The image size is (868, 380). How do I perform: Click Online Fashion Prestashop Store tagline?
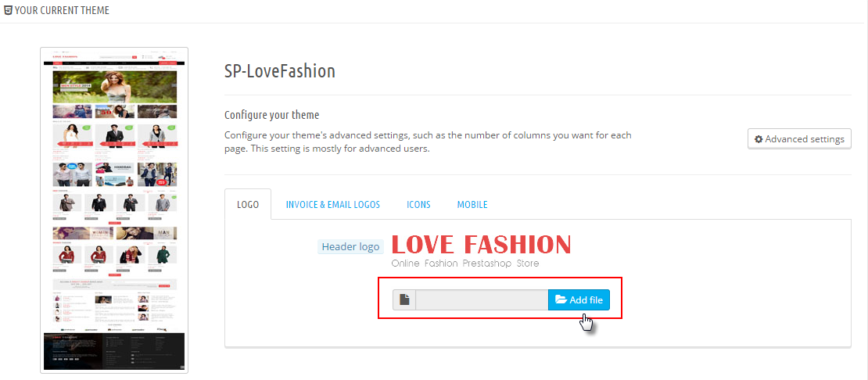[x=464, y=263]
